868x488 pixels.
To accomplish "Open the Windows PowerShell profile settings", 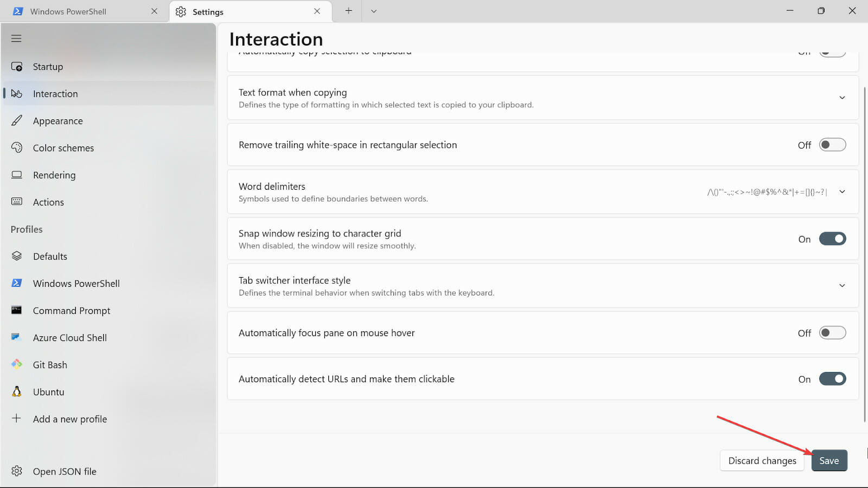I will coord(108,284).
